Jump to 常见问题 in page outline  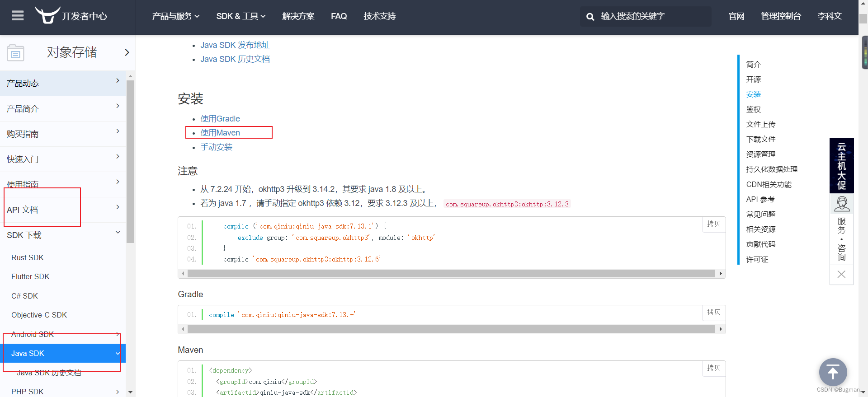pyautogui.click(x=761, y=214)
